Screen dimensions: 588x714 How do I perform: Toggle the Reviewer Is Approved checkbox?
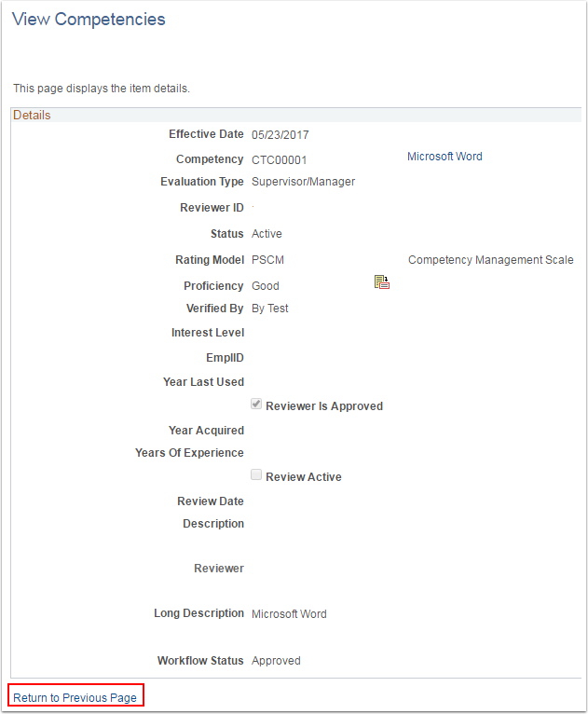click(x=256, y=404)
